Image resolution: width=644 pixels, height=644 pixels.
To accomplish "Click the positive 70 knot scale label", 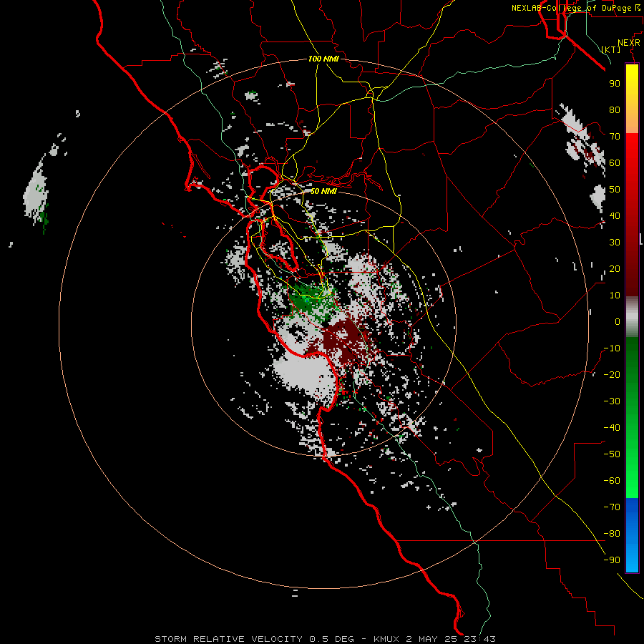I will point(615,137).
